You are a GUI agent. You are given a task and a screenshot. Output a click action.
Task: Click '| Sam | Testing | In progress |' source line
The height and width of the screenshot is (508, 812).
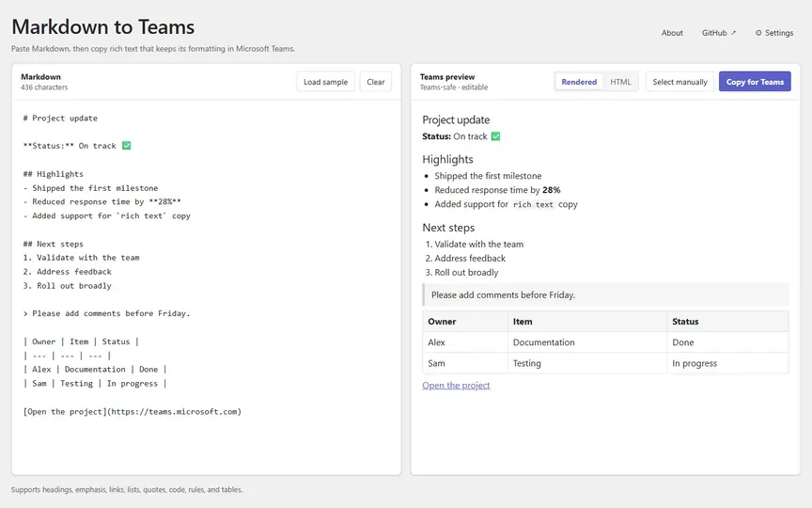[95, 384]
